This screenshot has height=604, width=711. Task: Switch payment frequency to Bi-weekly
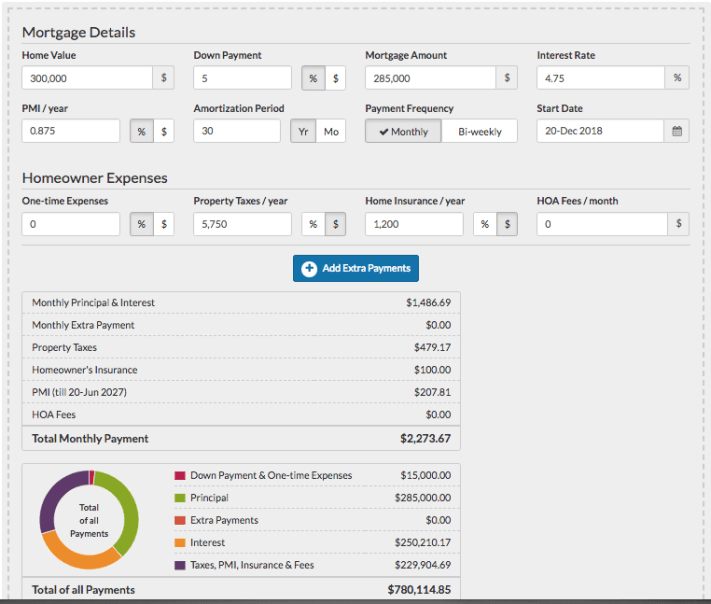click(x=479, y=131)
